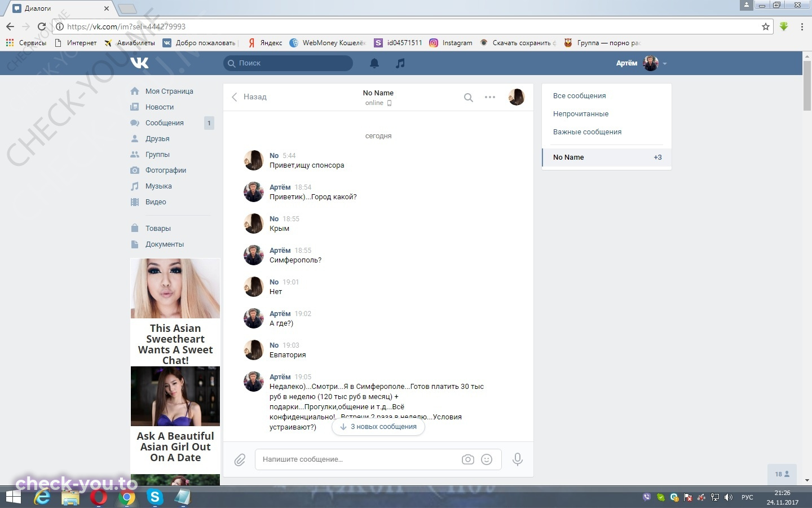Go back with the Назад button

coord(249,97)
